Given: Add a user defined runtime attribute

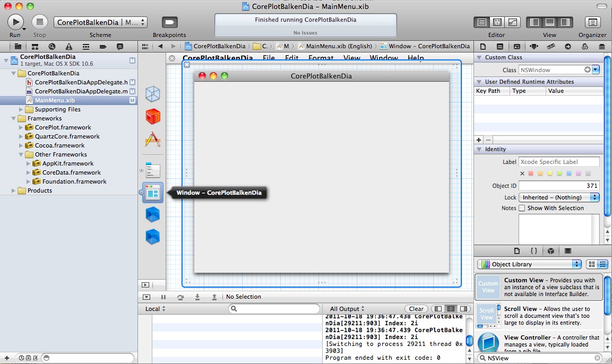Looking at the screenshot, I should click(x=479, y=140).
